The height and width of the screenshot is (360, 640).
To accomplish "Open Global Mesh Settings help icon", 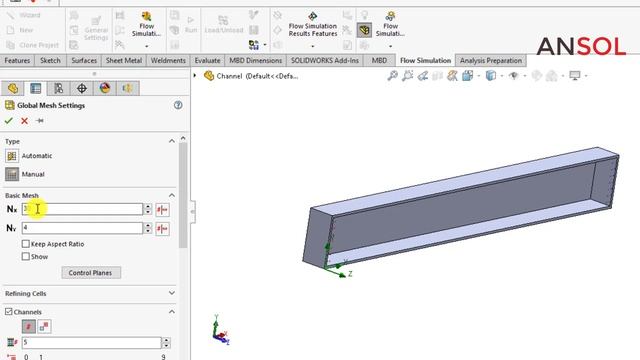I will coord(178,105).
